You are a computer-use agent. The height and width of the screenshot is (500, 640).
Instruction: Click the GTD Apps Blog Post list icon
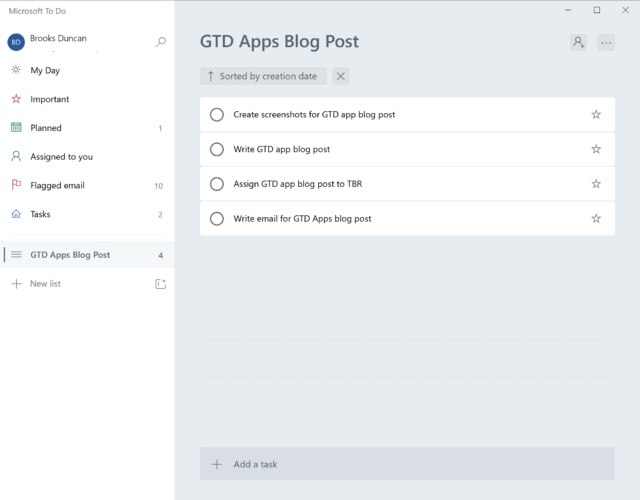(x=16, y=255)
